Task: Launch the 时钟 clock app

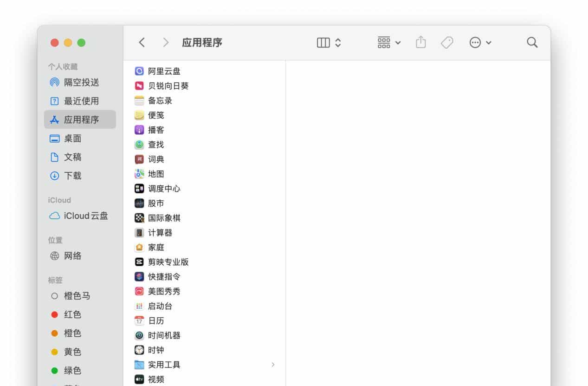Action: click(x=156, y=350)
